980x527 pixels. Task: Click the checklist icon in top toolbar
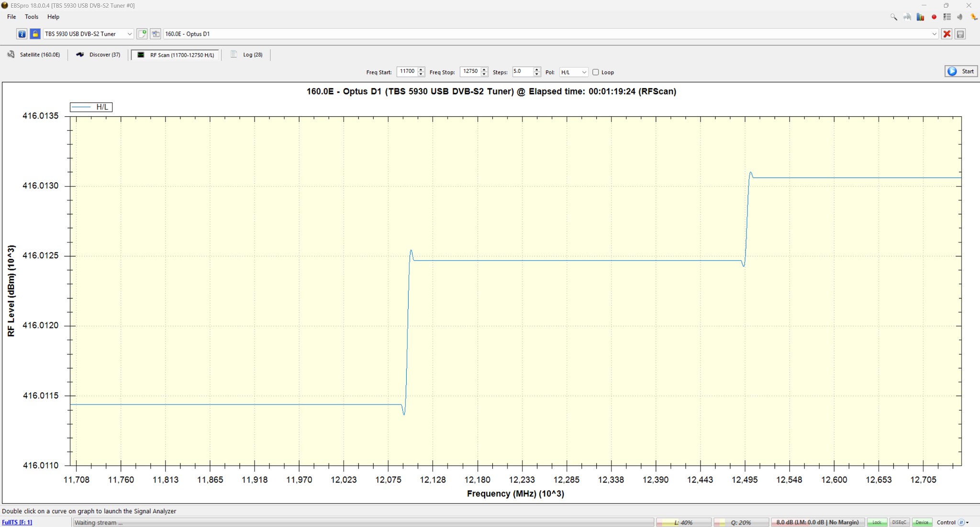pyautogui.click(x=947, y=17)
